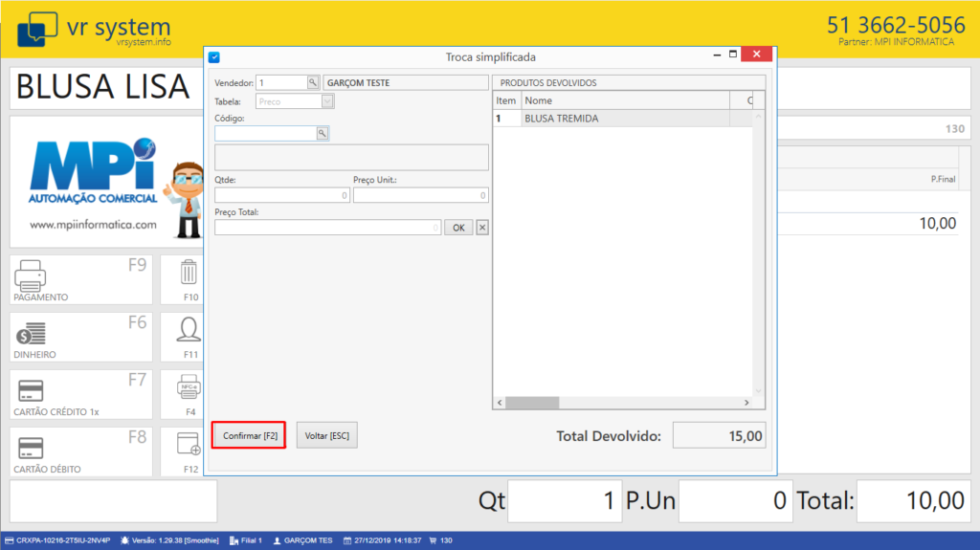
Task: Click the trash can icon (F10)
Action: 189,274
